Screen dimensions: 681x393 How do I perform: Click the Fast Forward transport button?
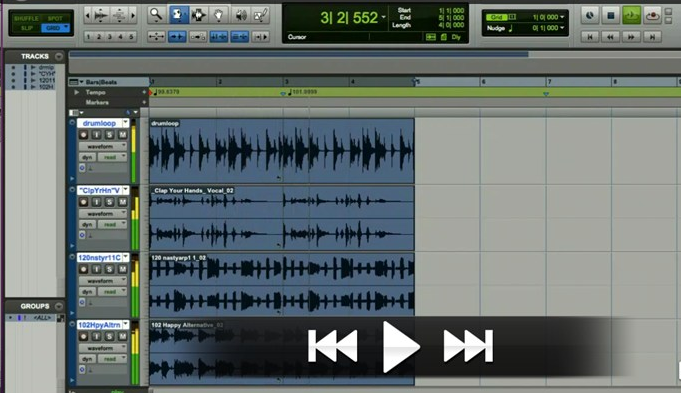tap(631, 37)
